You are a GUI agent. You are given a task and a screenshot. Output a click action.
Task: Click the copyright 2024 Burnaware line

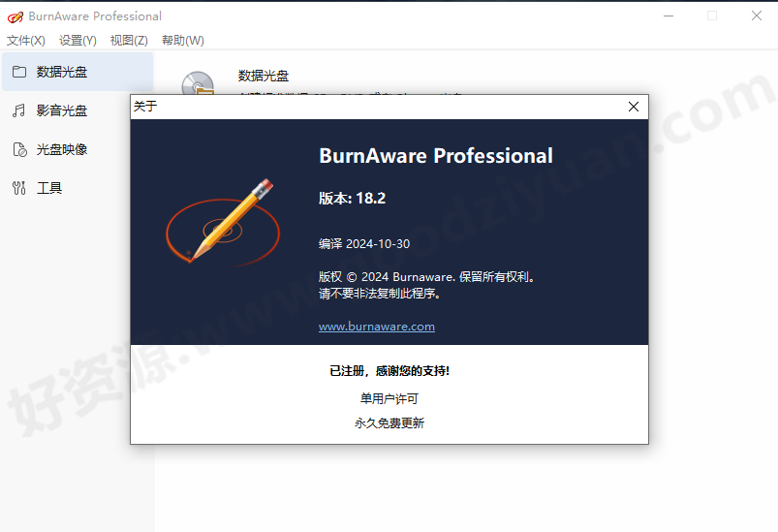[x=426, y=277]
